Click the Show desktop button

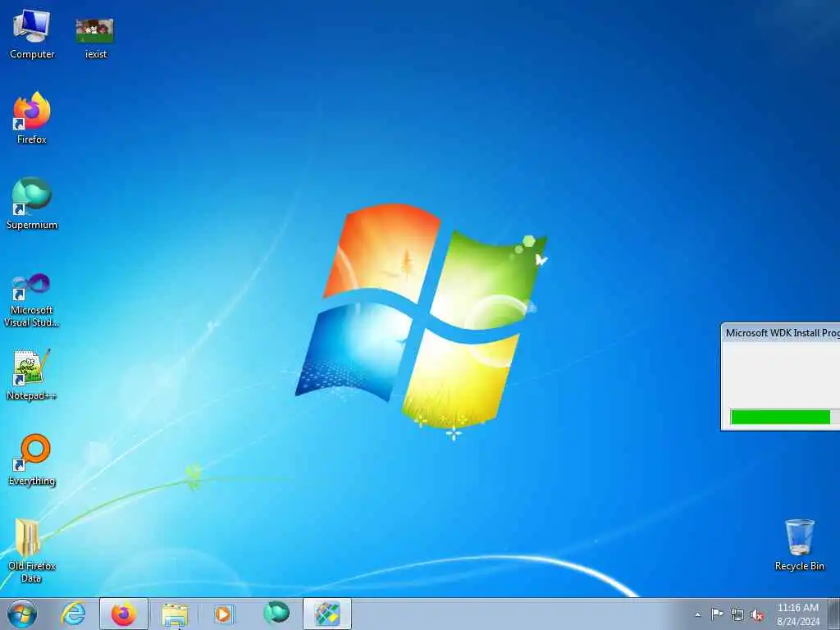tap(834, 614)
